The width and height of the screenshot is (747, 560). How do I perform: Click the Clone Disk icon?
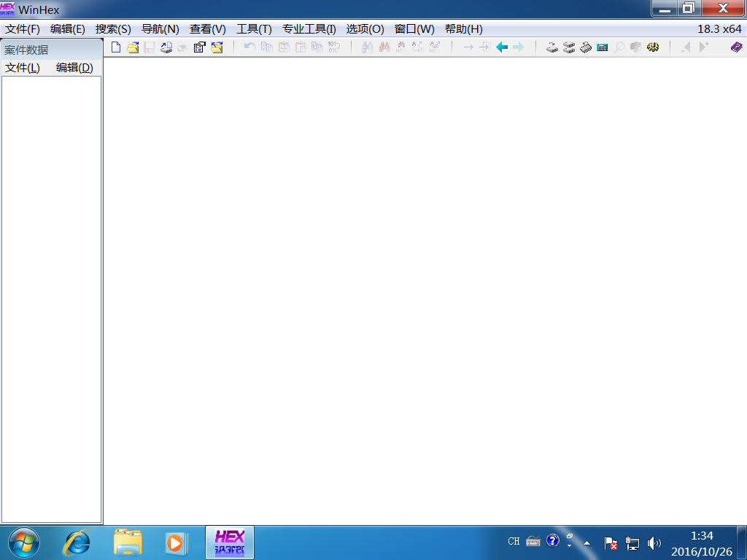[552, 47]
